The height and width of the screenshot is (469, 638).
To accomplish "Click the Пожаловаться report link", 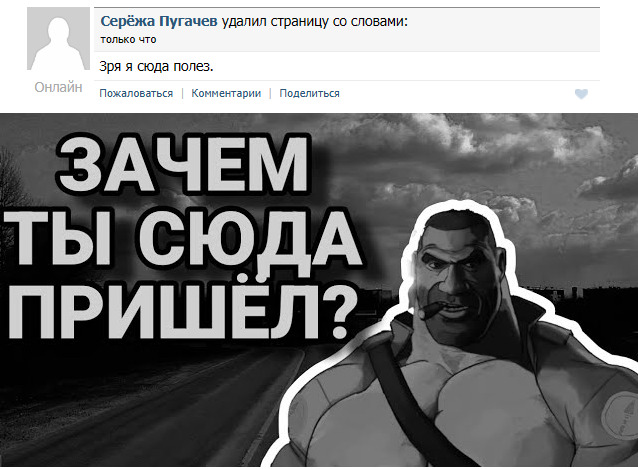I will (x=136, y=93).
